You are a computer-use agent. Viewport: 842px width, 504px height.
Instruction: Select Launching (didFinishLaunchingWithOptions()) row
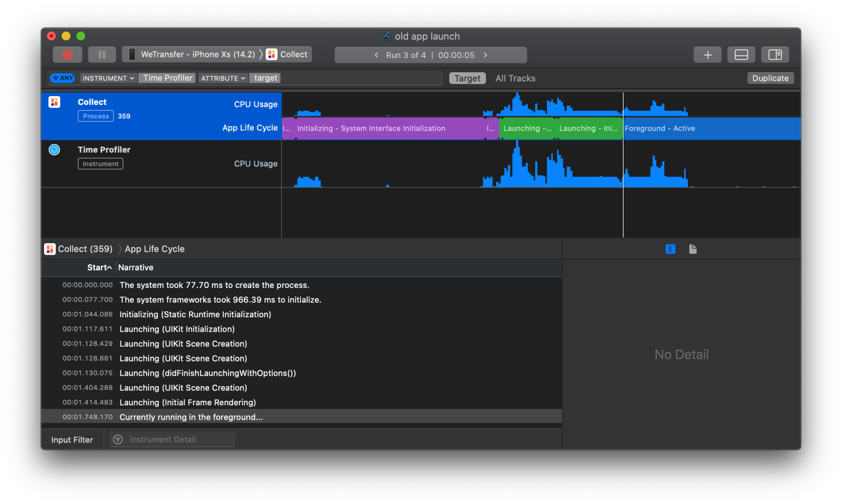click(x=302, y=373)
